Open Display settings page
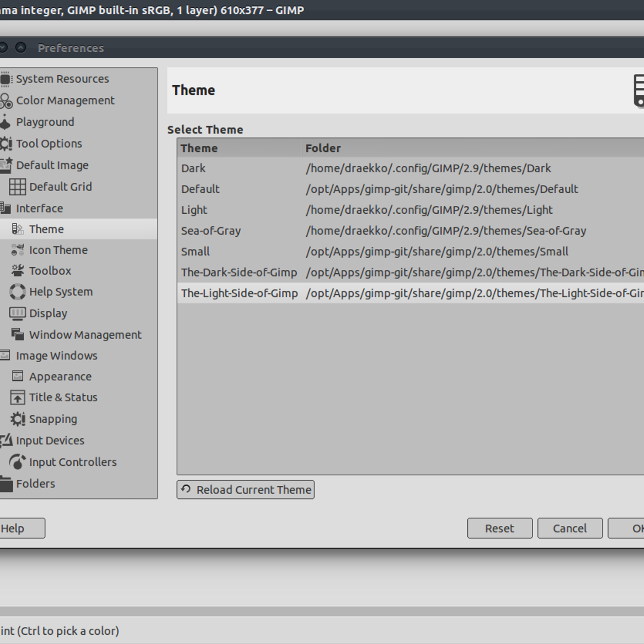Screen dimensions: 644x644 pos(48,314)
